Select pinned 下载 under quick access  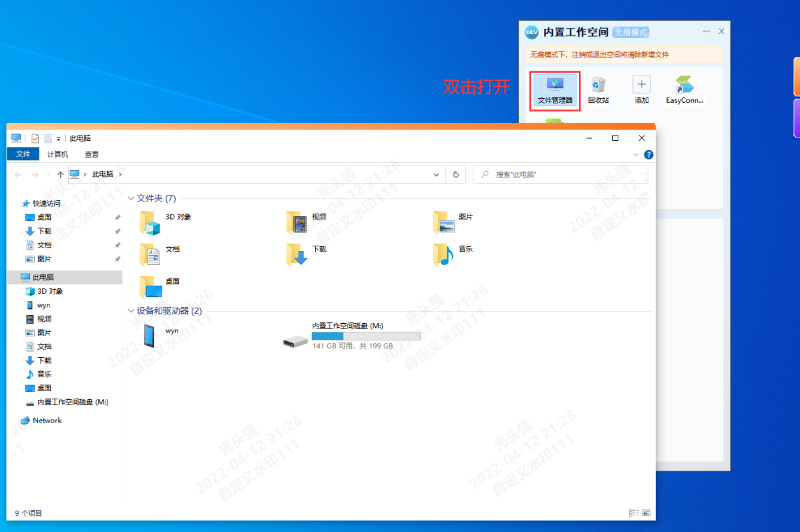coord(44,231)
